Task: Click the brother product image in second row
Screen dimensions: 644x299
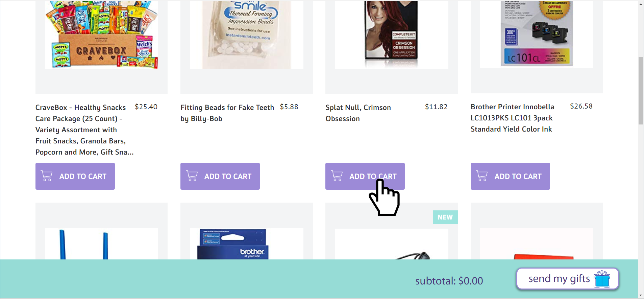Action: tap(233, 244)
